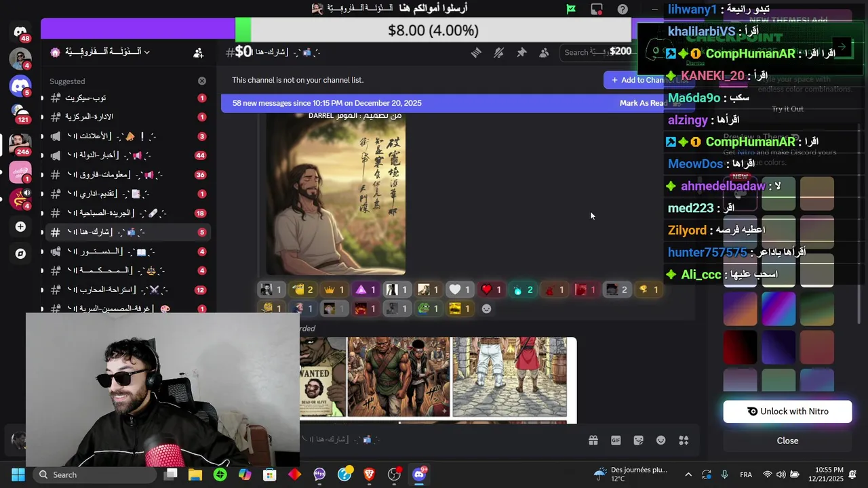Open the أخبار-الدولة channel with 44 unread
This screenshot has height=488, width=868.
click(127, 155)
